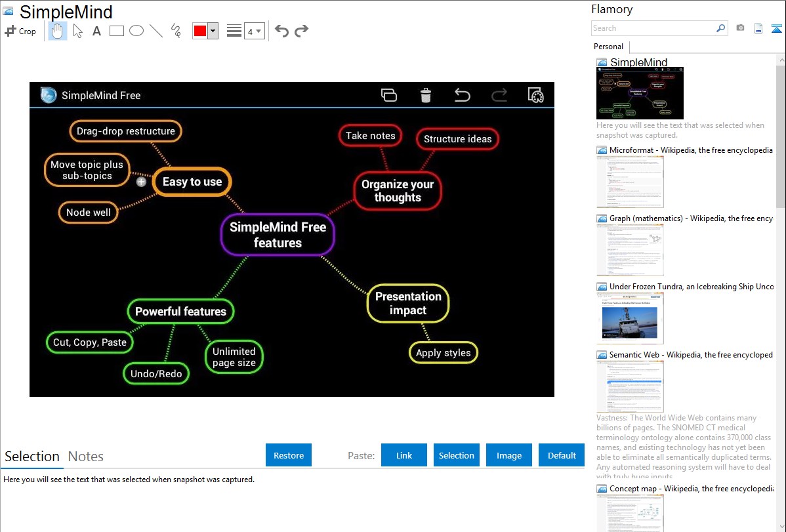Image resolution: width=786 pixels, height=532 pixels.
Task: Open the Under Frozen Tundra snapshot thumbnail
Action: click(630, 318)
